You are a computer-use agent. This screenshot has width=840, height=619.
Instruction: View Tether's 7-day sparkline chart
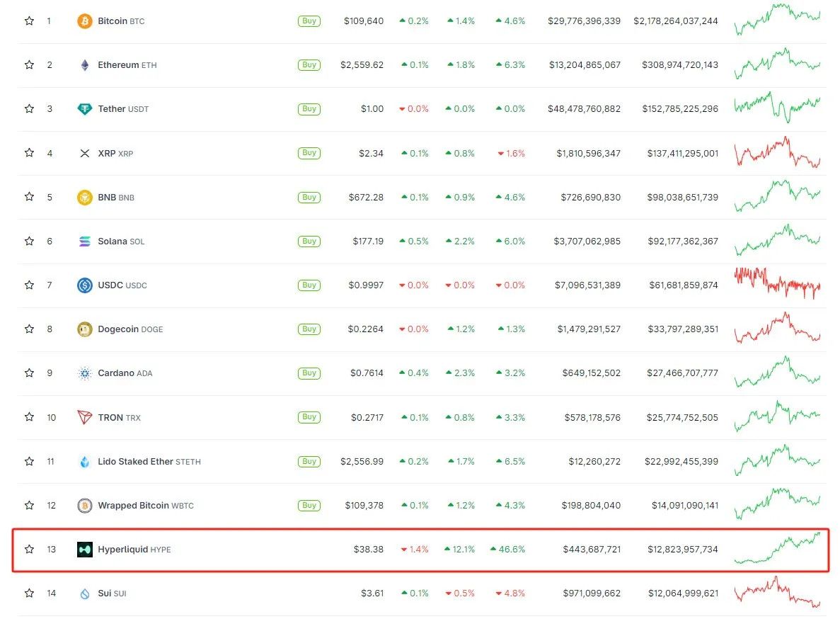(777, 107)
